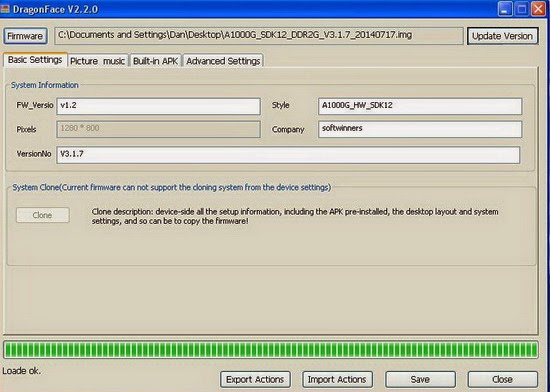Save the firmware changes
Viewport: 550px width, 392px height.
point(420,379)
